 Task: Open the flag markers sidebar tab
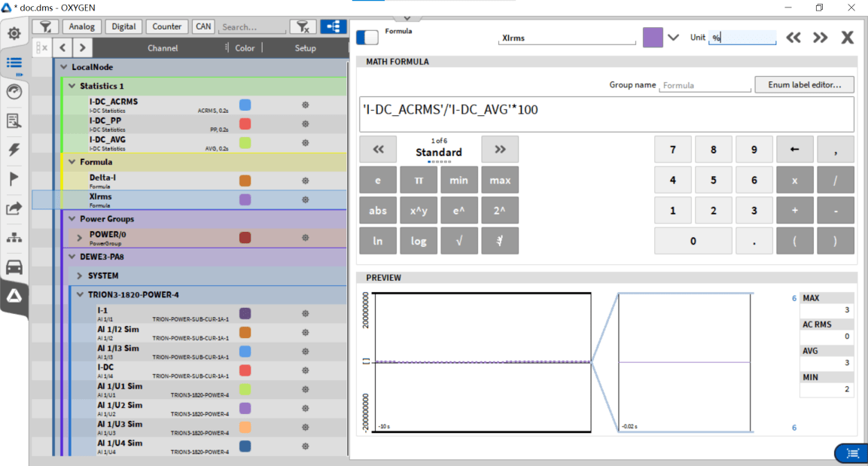(14, 179)
